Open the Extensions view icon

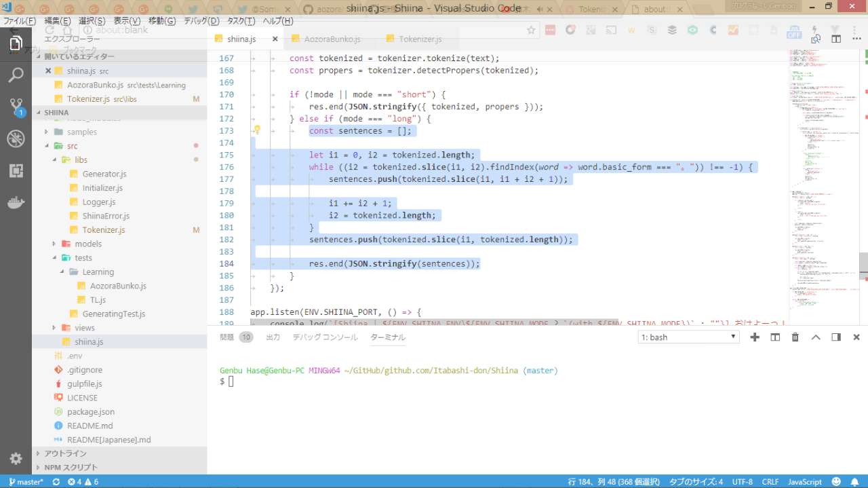coord(16,171)
